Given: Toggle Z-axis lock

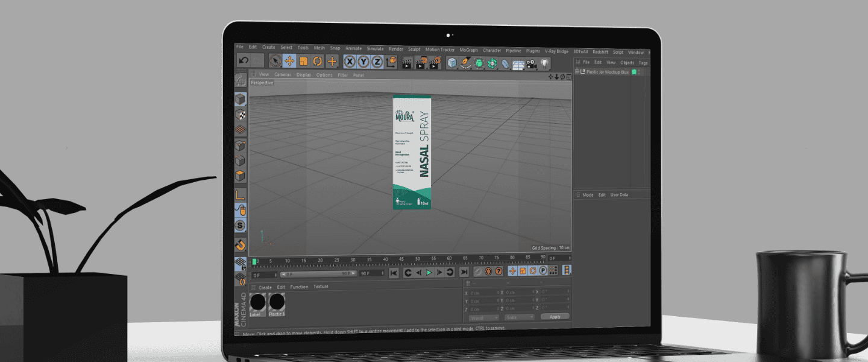Looking at the screenshot, I should click(377, 62).
